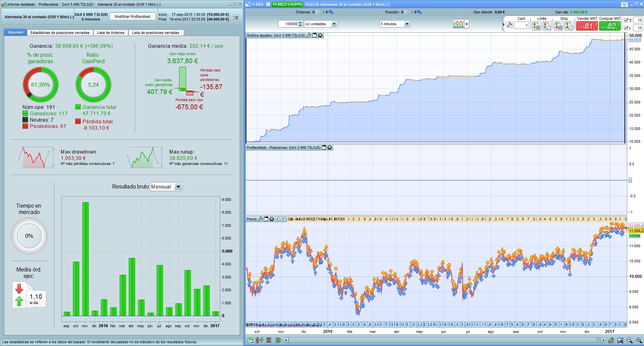Zoom out on the price chart

(630, 340)
